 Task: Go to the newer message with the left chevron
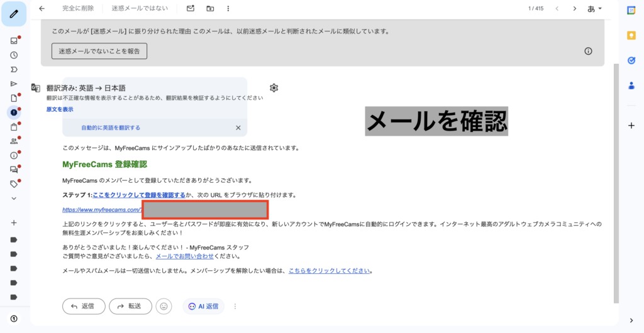click(557, 9)
